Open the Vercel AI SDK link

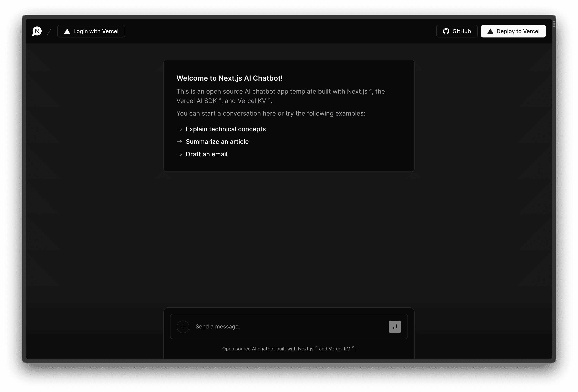[199, 101]
